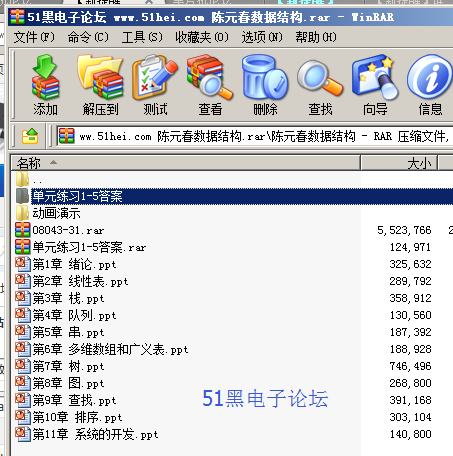453x456 pixels.
Task: Select file 第8章 图.ppt
Action: pos(68,383)
